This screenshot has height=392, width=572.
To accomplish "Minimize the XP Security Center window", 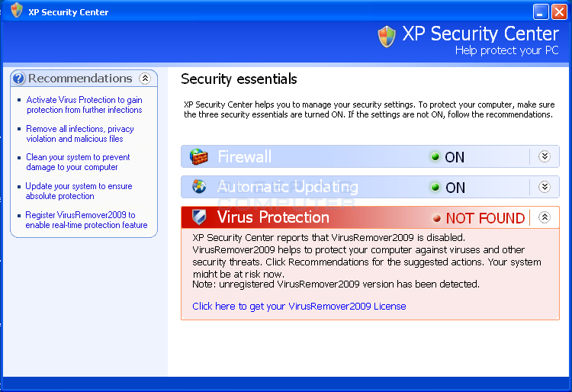I will (x=541, y=11).
